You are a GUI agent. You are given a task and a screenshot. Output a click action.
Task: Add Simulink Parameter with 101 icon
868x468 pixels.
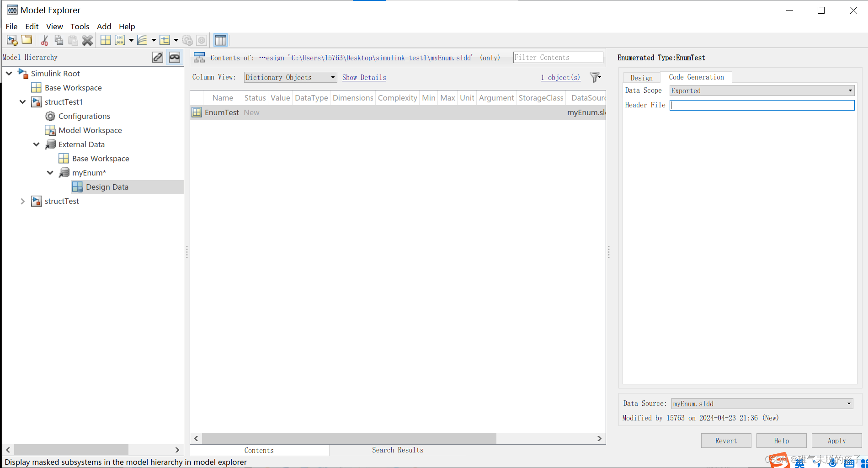[120, 40]
